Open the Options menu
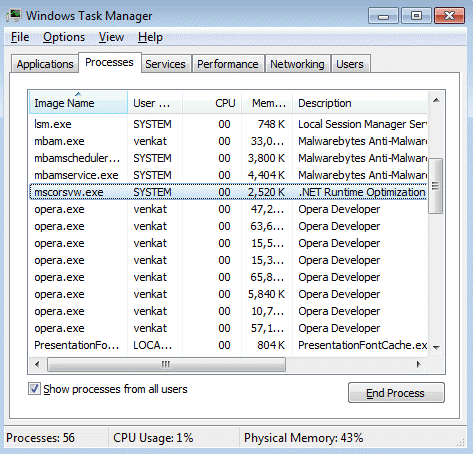Viewport: 473px width, 454px height. tap(64, 37)
